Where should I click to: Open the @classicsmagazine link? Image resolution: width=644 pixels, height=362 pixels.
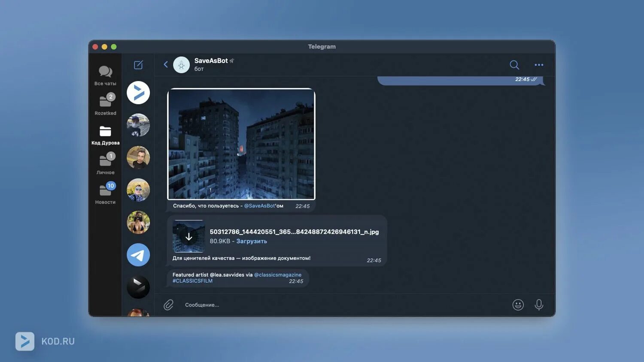tap(278, 275)
